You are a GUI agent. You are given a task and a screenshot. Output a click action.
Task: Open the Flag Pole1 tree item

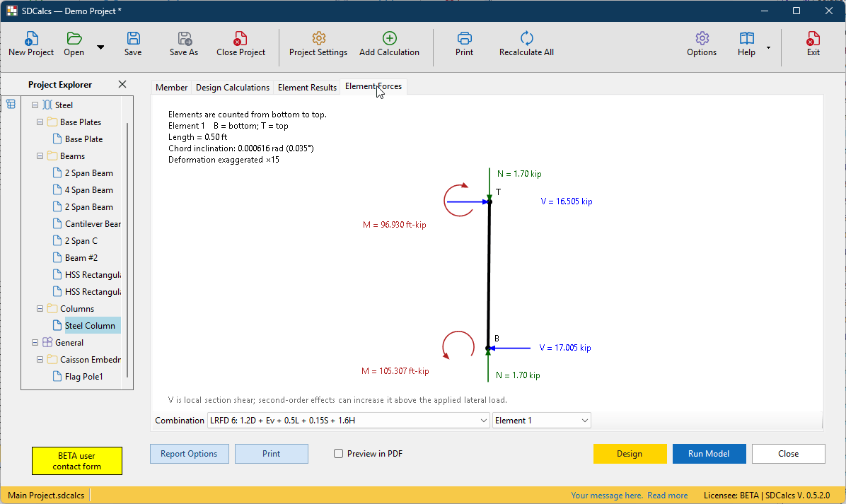pos(83,377)
